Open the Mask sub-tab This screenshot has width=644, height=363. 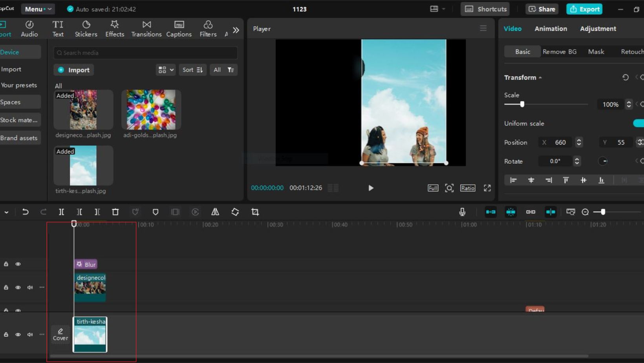coord(596,52)
